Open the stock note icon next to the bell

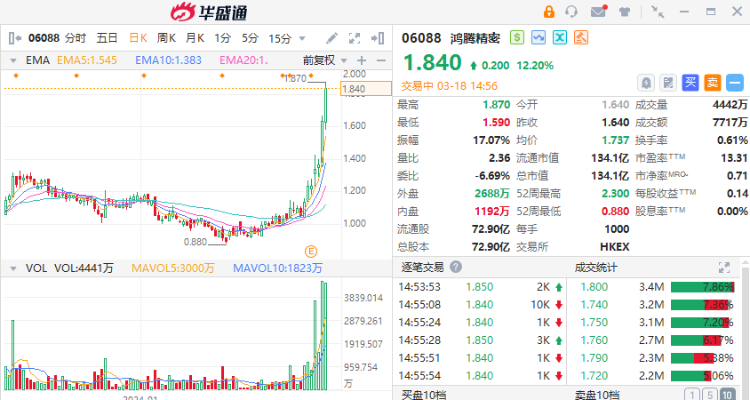coord(668,83)
